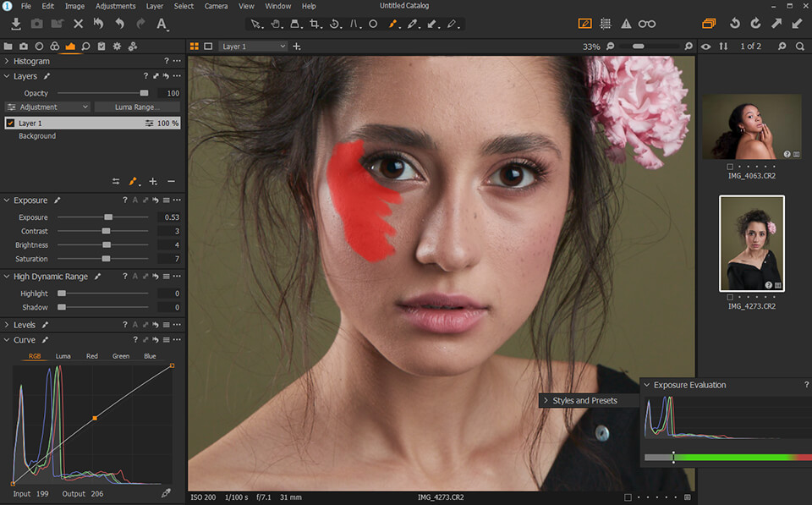Toggle the Exposure Evaluation panel open
This screenshot has width=812, height=505.
coord(646,385)
